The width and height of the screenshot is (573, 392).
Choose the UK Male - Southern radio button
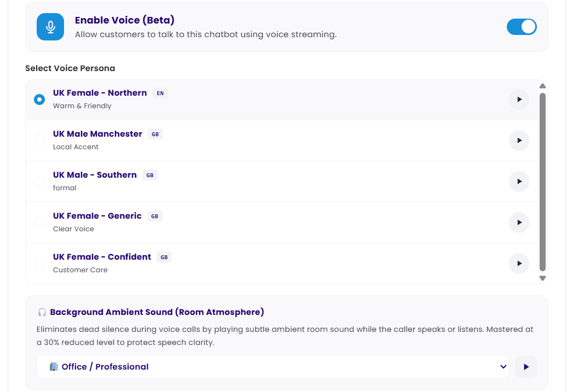click(39, 182)
